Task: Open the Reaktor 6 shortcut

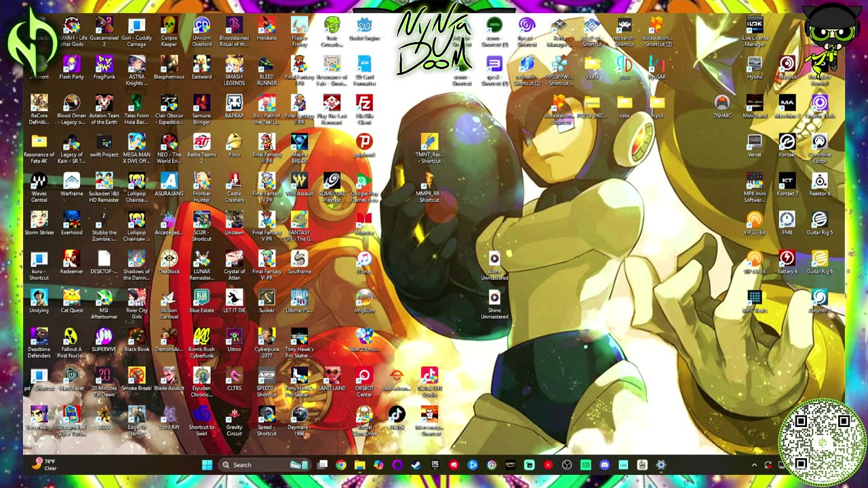Action: (820, 185)
